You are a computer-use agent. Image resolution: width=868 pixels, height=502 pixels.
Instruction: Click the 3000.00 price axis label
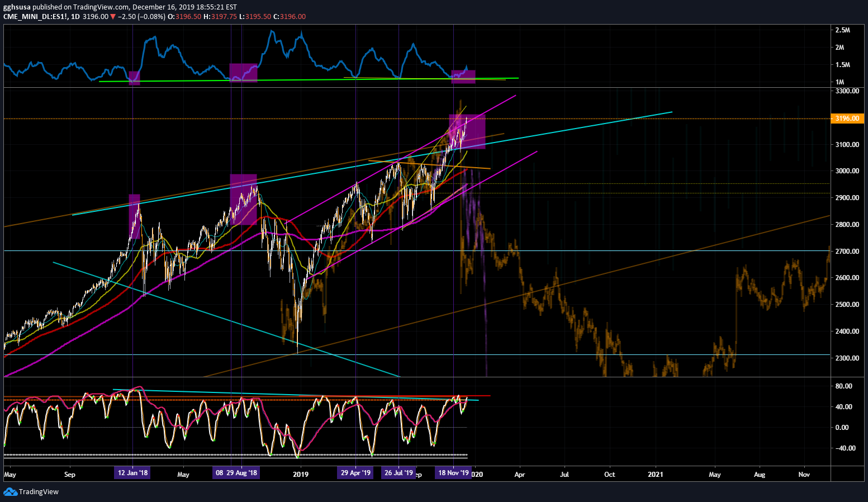coord(847,171)
